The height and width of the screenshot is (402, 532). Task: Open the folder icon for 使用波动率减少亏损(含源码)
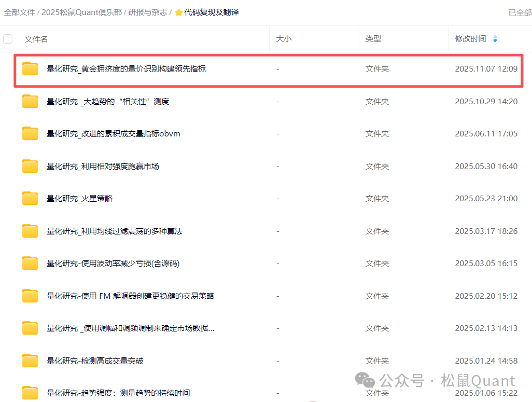click(x=30, y=262)
